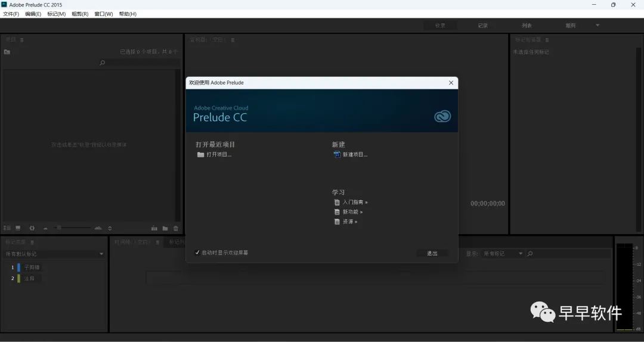Click the 退出 button in welcome dialog
The height and width of the screenshot is (342, 644).
pos(432,253)
